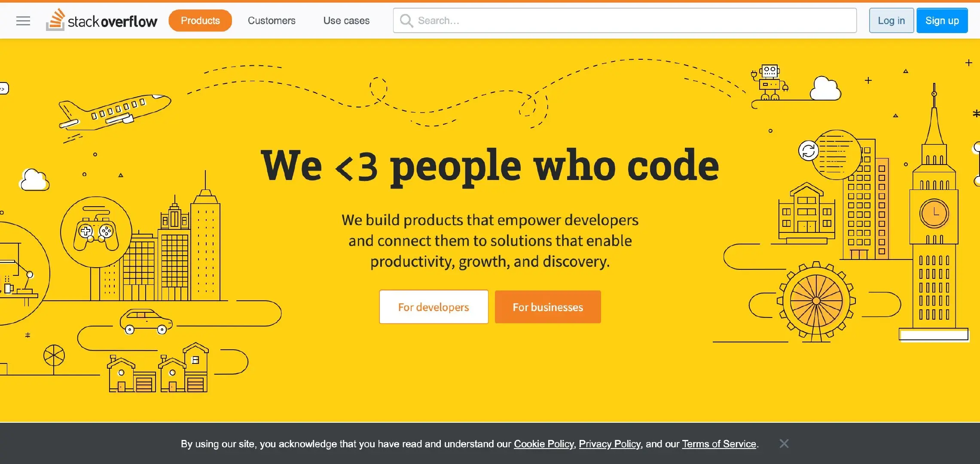The width and height of the screenshot is (980, 464).
Task: Click the game controller illustration
Action: tap(96, 234)
